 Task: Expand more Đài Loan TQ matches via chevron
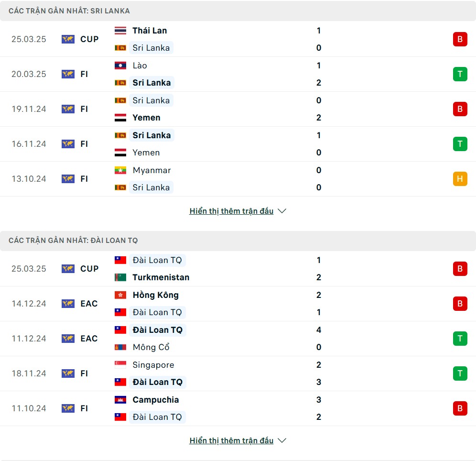pyautogui.click(x=282, y=440)
